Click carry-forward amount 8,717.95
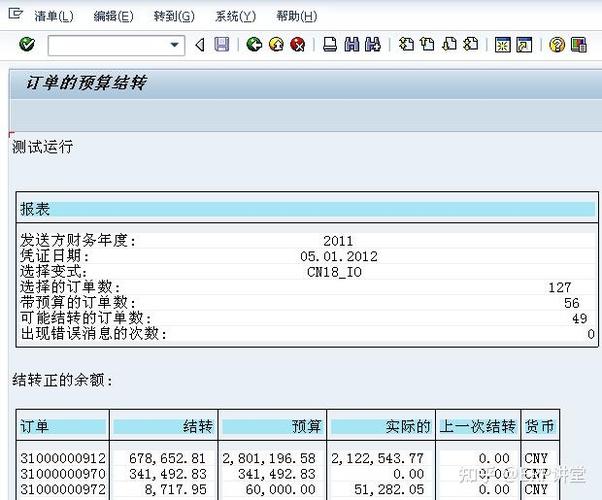The width and height of the screenshot is (602, 500). click(x=175, y=490)
